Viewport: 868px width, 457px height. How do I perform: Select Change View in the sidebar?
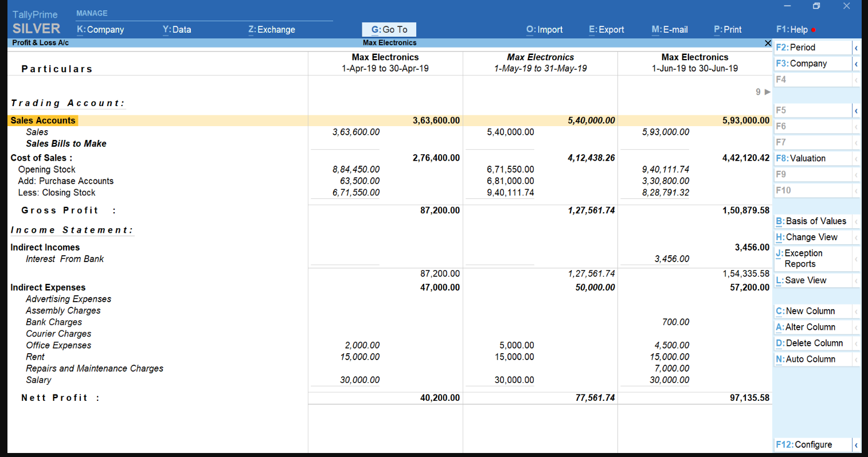point(807,237)
